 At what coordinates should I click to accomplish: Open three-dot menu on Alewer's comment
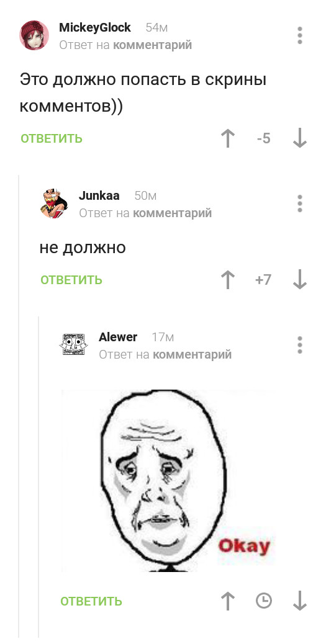(300, 345)
